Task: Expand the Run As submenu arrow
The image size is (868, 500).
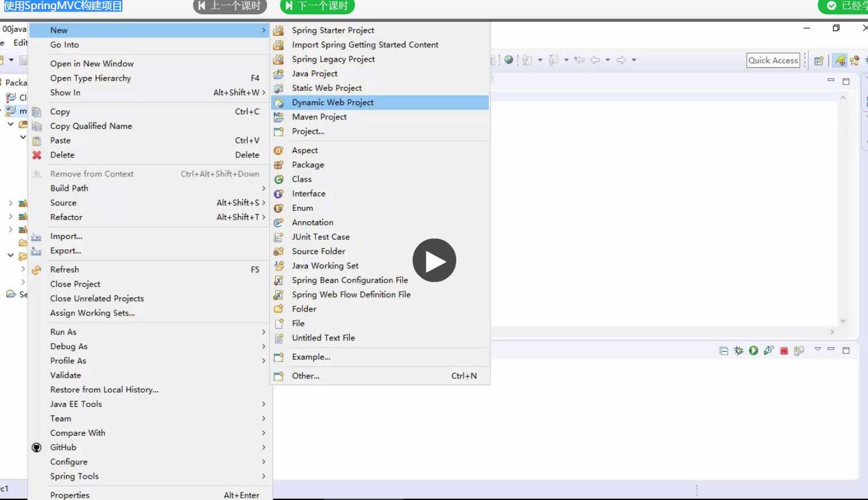Action: point(264,332)
